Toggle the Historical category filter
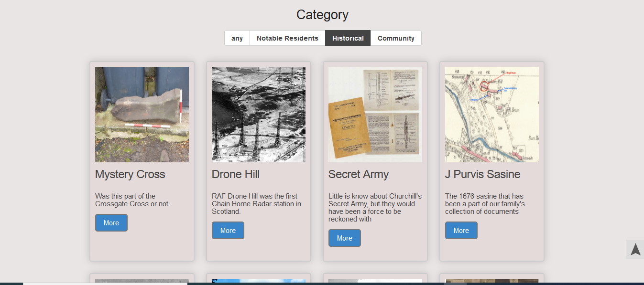 (x=348, y=38)
